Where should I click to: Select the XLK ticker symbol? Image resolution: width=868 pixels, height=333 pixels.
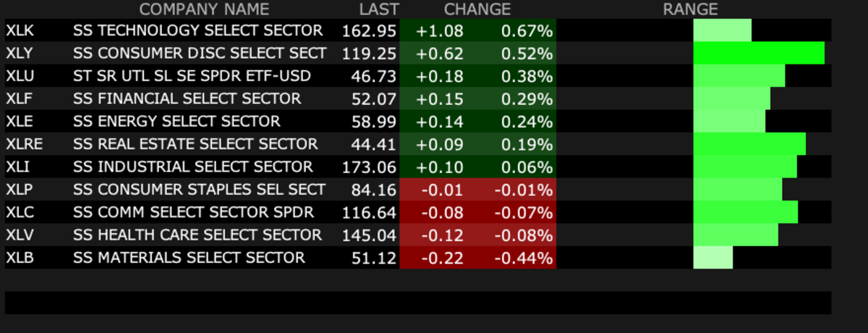coord(20,31)
